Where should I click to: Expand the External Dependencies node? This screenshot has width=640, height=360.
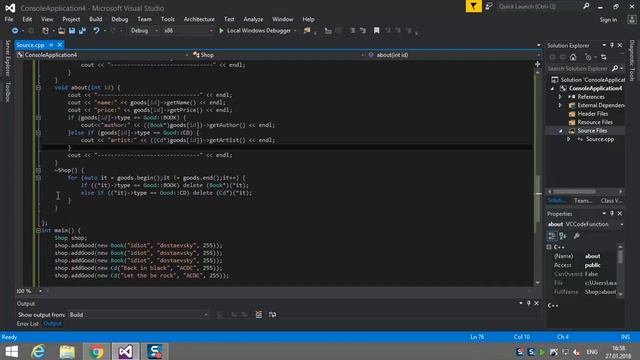[x=560, y=105]
